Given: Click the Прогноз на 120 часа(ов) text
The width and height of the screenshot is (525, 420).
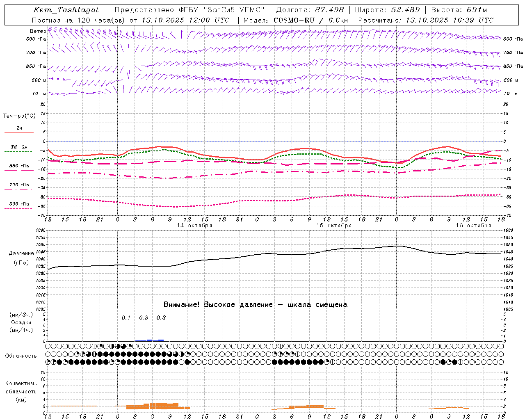Looking at the screenshot, I should coord(79,20).
